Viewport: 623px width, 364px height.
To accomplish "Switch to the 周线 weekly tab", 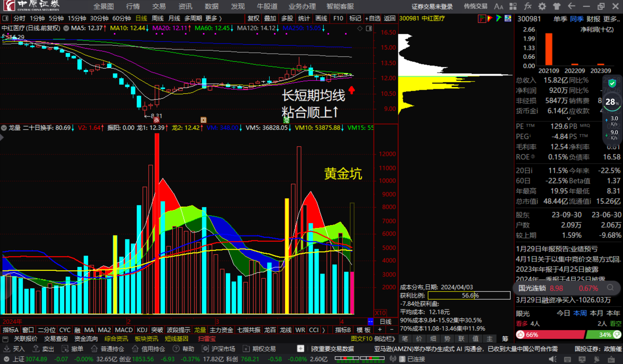I will (158, 18).
